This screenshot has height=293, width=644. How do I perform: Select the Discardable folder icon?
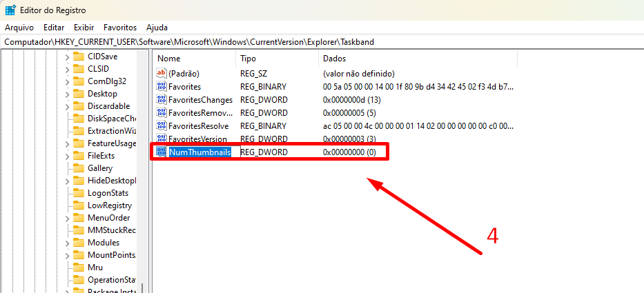[x=79, y=106]
